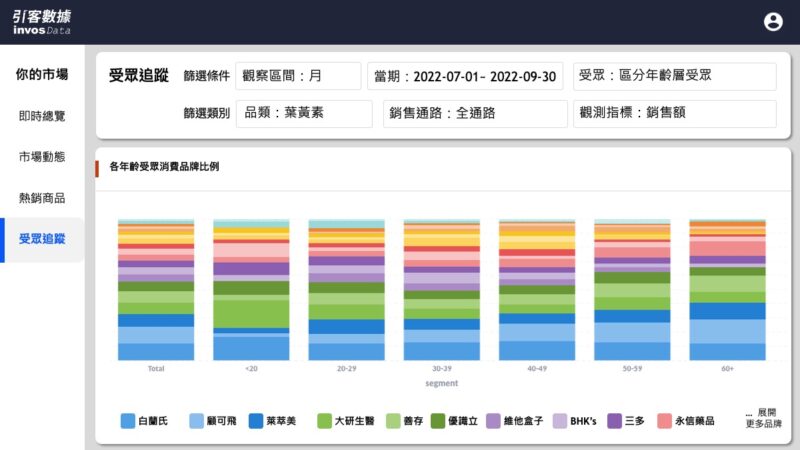The image size is (800, 450).
Task: Click the invos Data logo
Action: [42, 22]
